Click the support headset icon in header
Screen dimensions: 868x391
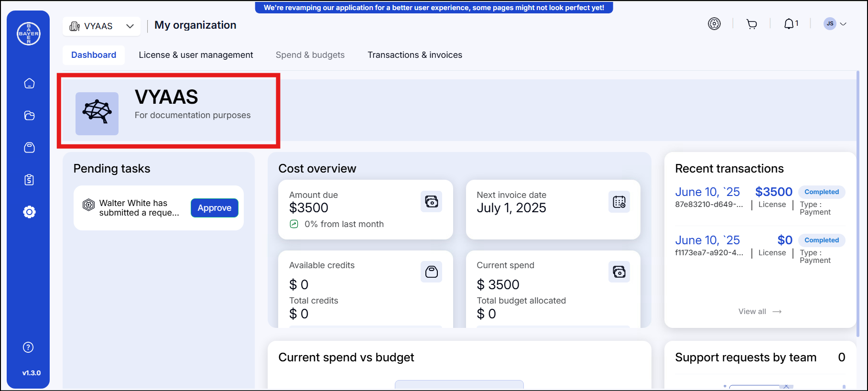(x=714, y=24)
